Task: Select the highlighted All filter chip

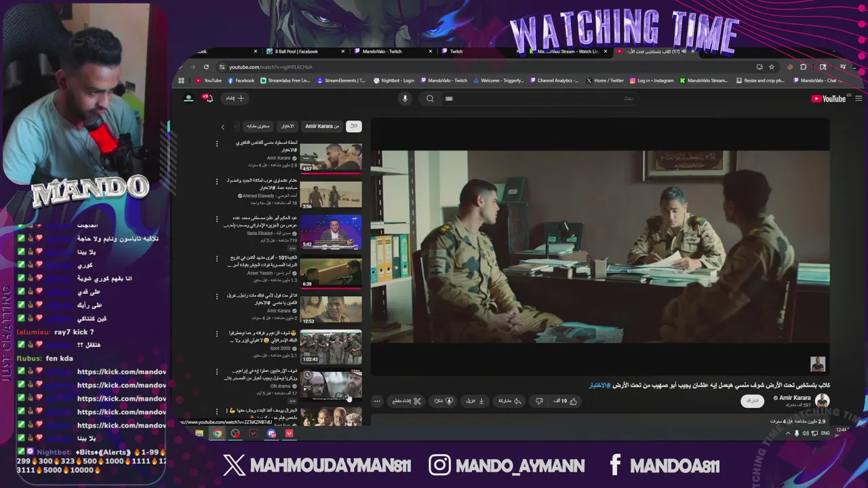Action: pyautogui.click(x=353, y=126)
